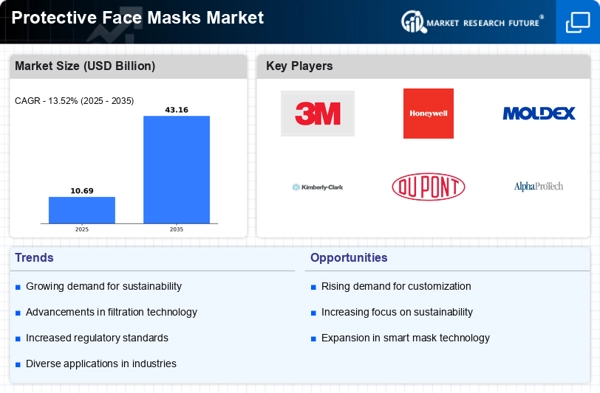Click the Kimberly-Clark logo
The image size is (600, 393).
(x=318, y=187)
